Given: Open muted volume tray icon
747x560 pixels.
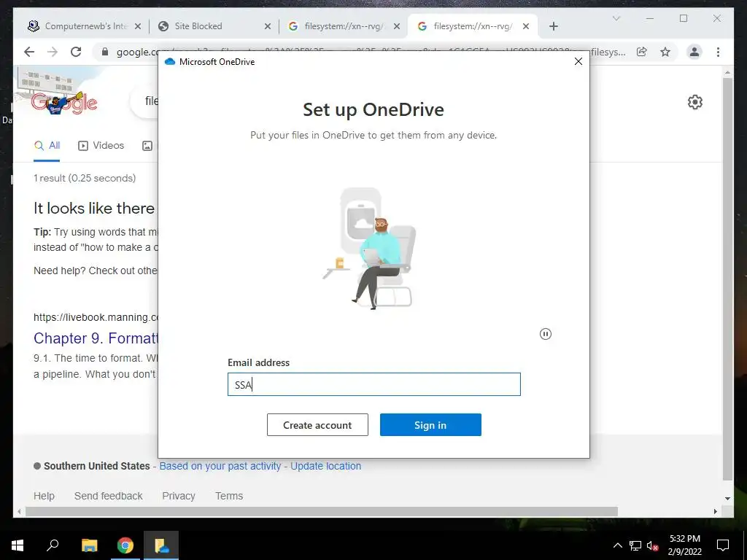Looking at the screenshot, I should (x=653, y=545).
